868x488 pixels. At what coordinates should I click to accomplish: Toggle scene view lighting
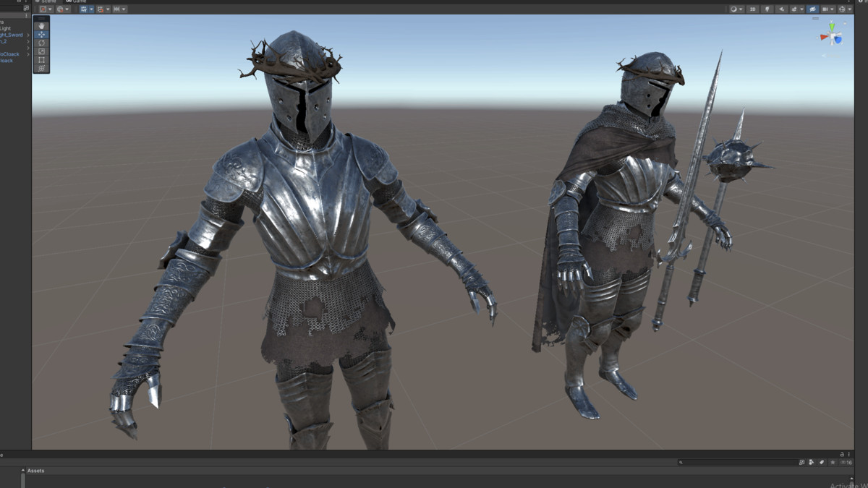(x=768, y=9)
